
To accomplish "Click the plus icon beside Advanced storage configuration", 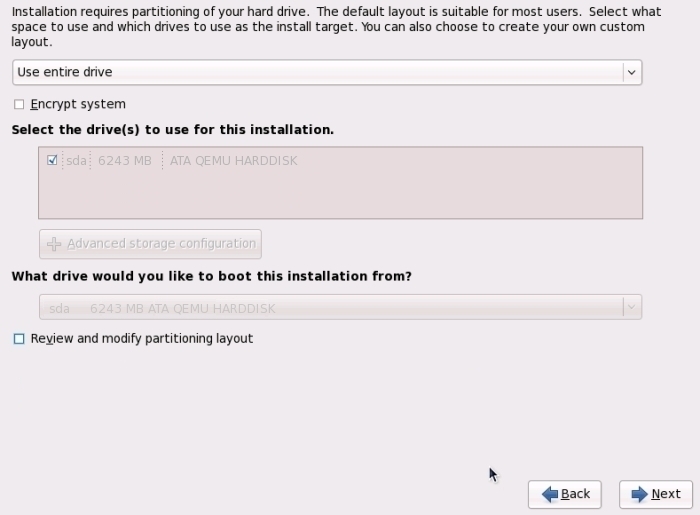I will click(x=54, y=244).
